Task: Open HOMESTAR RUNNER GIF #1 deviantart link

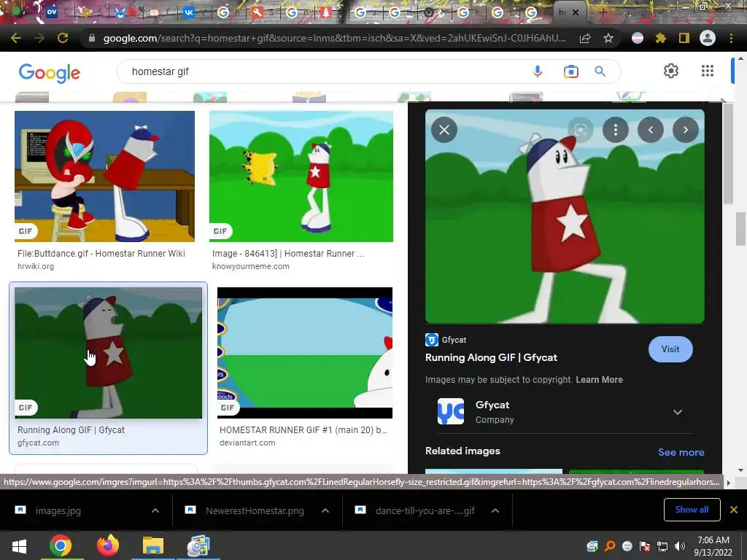Action: [x=303, y=429]
